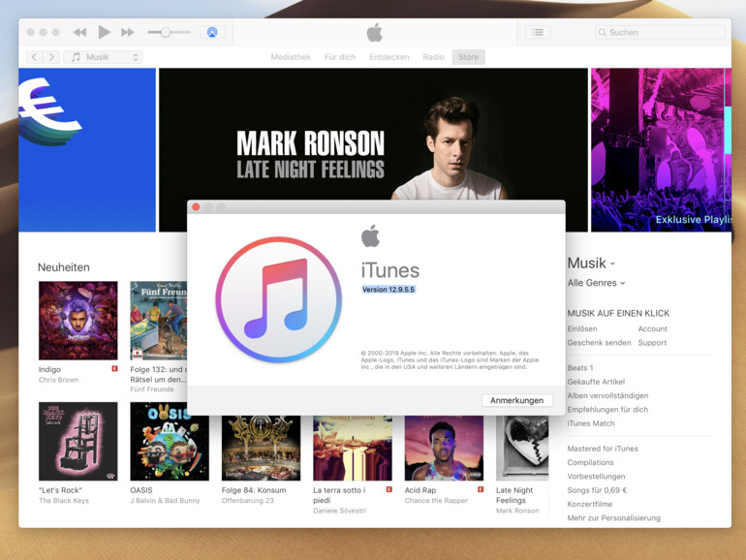Click the Apple logo in the player display
The image size is (746, 560).
pos(375,32)
